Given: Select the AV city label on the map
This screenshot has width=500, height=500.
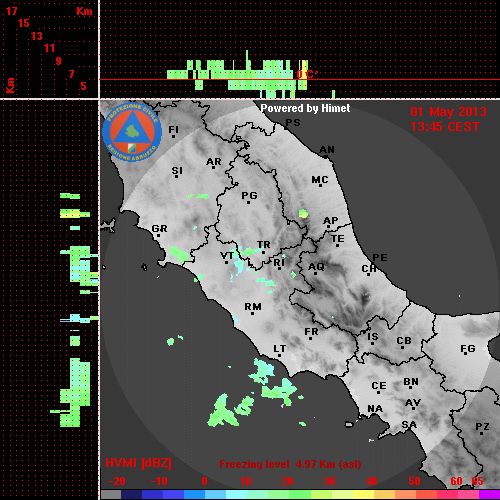Looking at the screenshot, I should tap(413, 403).
